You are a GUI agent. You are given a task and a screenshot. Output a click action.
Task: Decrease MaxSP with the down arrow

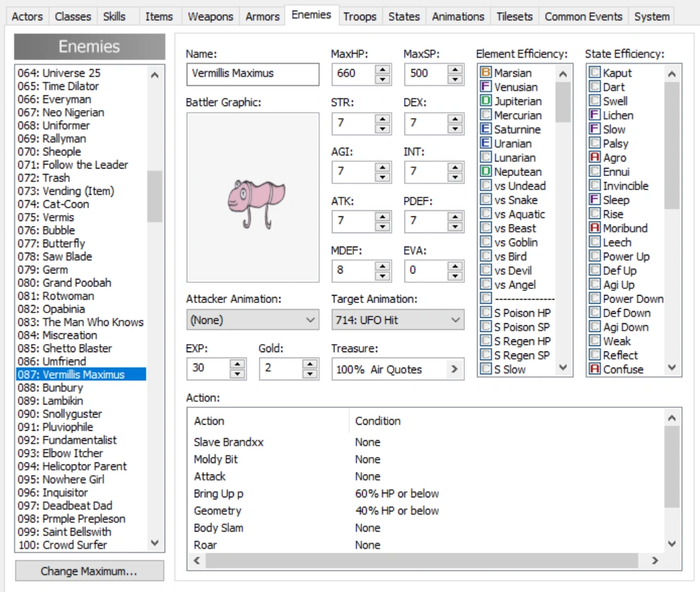455,79
